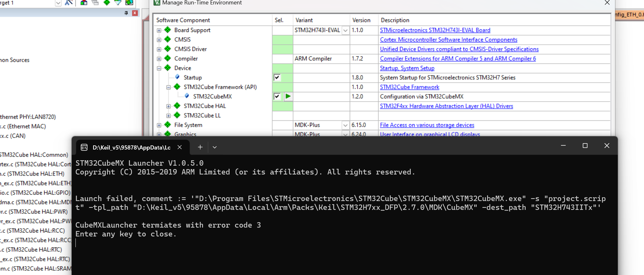The height and width of the screenshot is (275, 644).
Task: Select '(STM32Cube HAL:ETH)' first item in Project panel
Action: point(32,174)
